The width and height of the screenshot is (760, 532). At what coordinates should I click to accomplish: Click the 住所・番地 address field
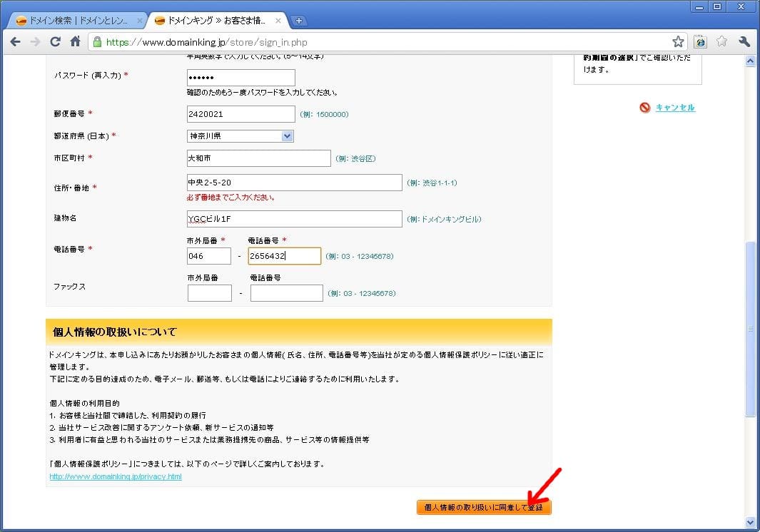pos(294,183)
